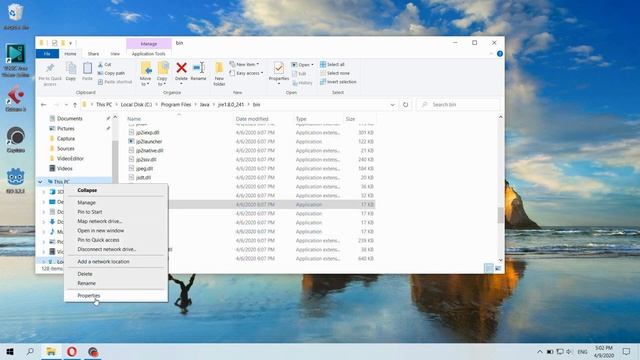Viewport: 640px width, 360px height.
Task: Collapse the This PC tree chevron
Action: (x=40, y=182)
